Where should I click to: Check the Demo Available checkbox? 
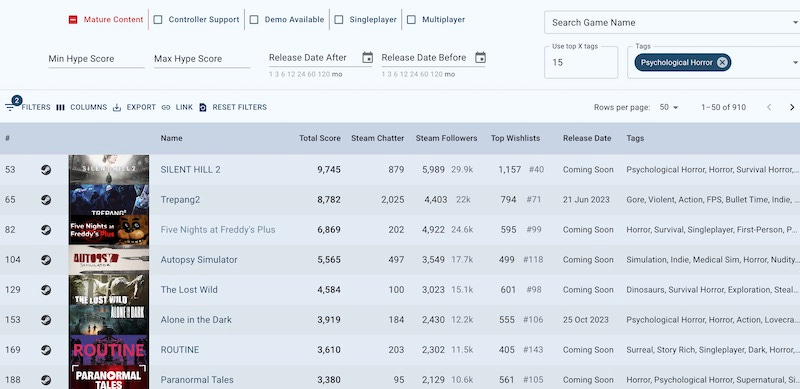tap(254, 19)
